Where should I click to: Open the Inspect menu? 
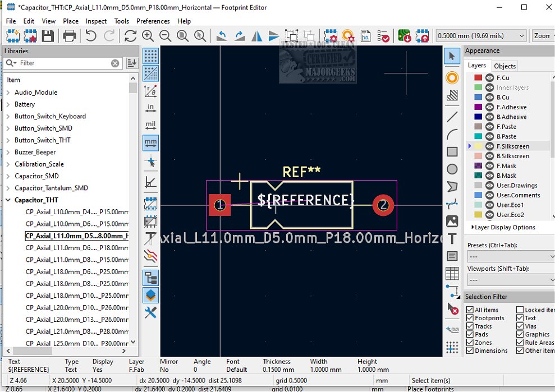(96, 21)
